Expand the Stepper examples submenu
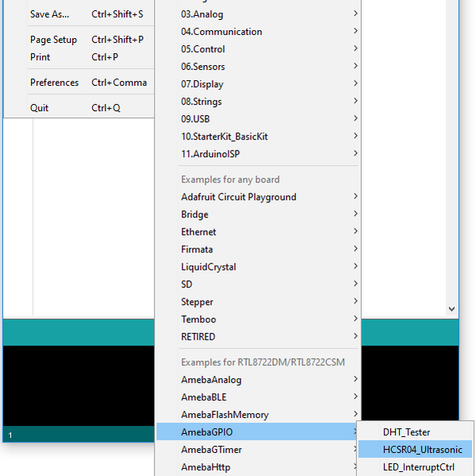Viewport: 476px width, 476px height. coord(259,302)
